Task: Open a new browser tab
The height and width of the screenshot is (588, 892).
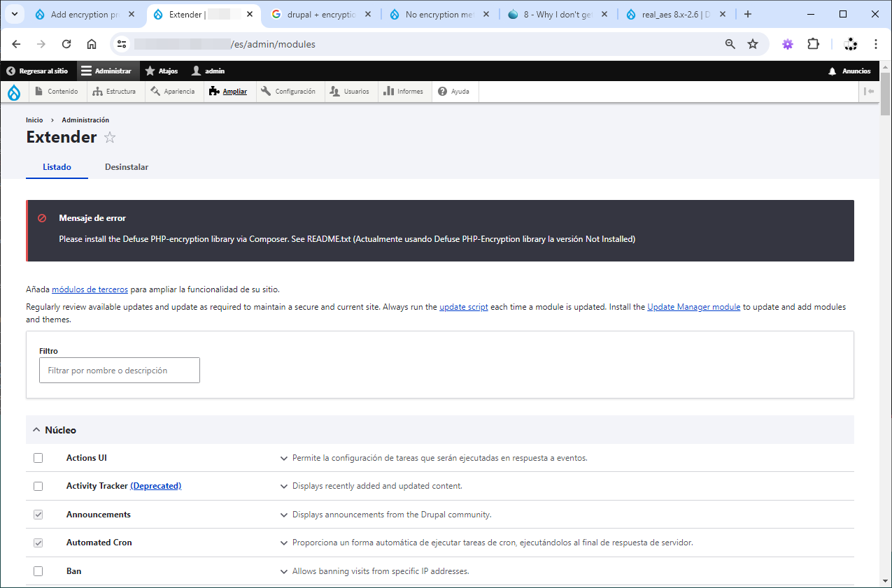Action: click(x=748, y=14)
